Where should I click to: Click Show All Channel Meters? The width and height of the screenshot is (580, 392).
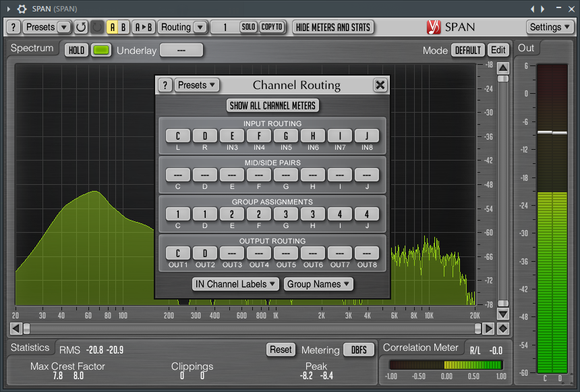tap(272, 105)
